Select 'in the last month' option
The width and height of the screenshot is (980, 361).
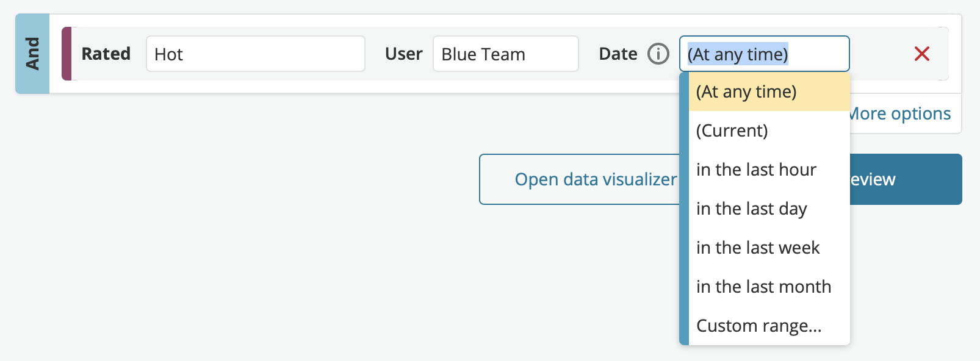tap(769, 287)
